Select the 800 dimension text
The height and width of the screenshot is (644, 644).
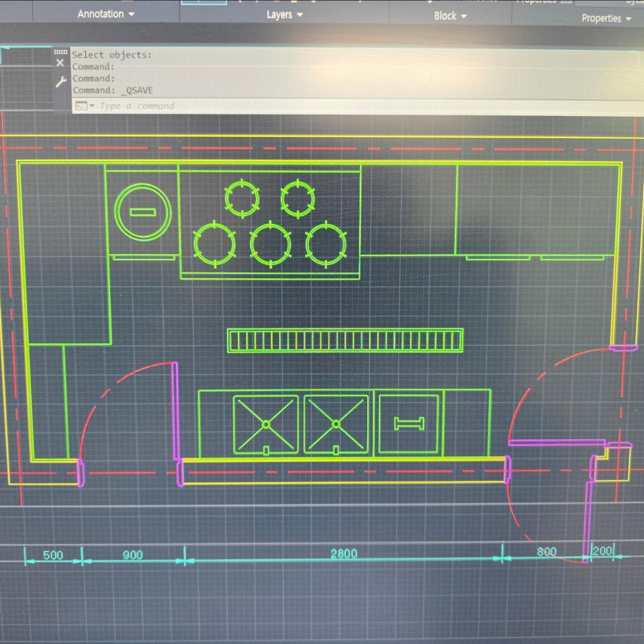547,552
